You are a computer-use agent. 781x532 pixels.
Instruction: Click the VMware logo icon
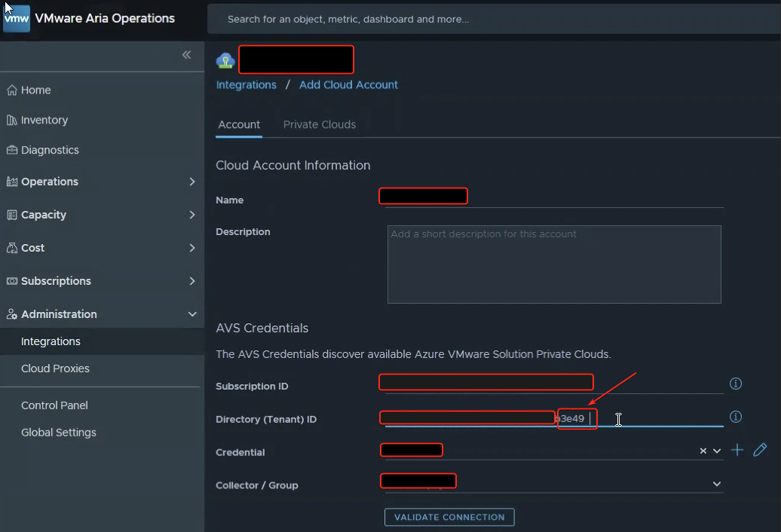(17, 18)
